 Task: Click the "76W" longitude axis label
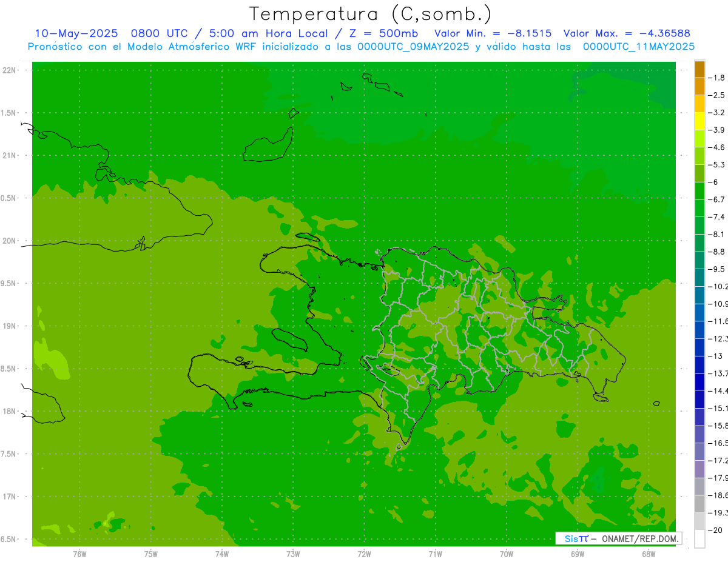[x=79, y=554]
